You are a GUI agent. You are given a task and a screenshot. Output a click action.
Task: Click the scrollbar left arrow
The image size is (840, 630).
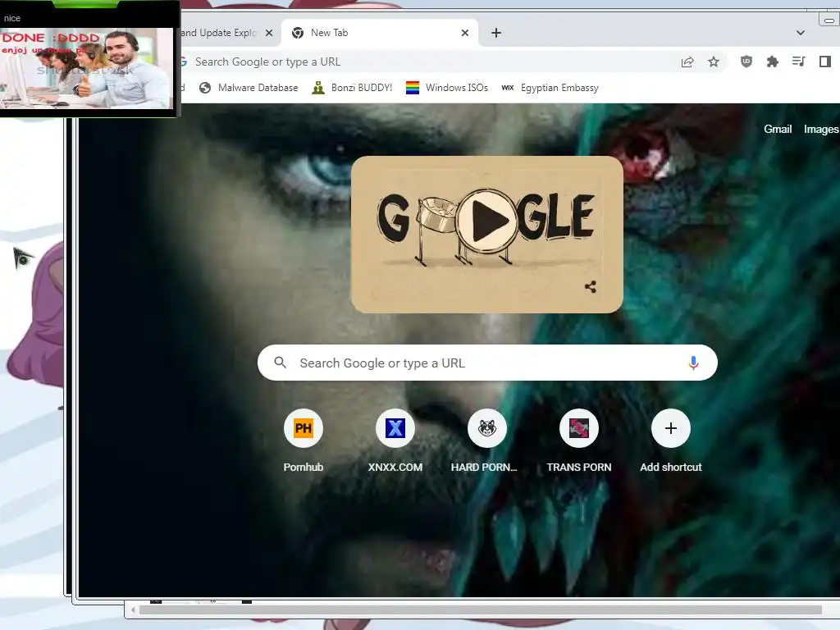point(133,609)
